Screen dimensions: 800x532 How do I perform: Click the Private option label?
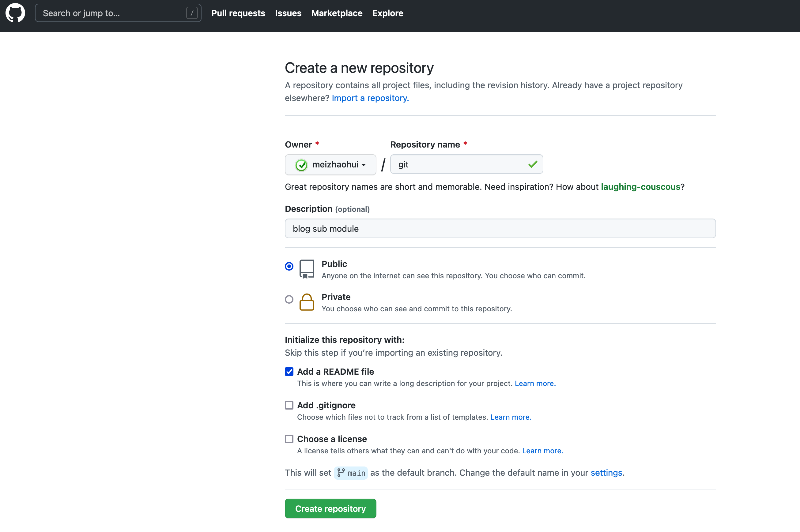(336, 297)
